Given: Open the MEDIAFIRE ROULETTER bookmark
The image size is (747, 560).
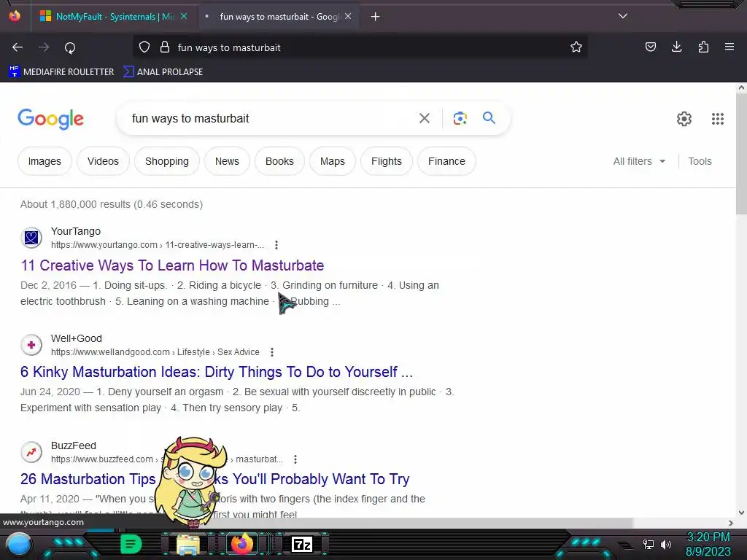Looking at the screenshot, I should click(x=61, y=72).
